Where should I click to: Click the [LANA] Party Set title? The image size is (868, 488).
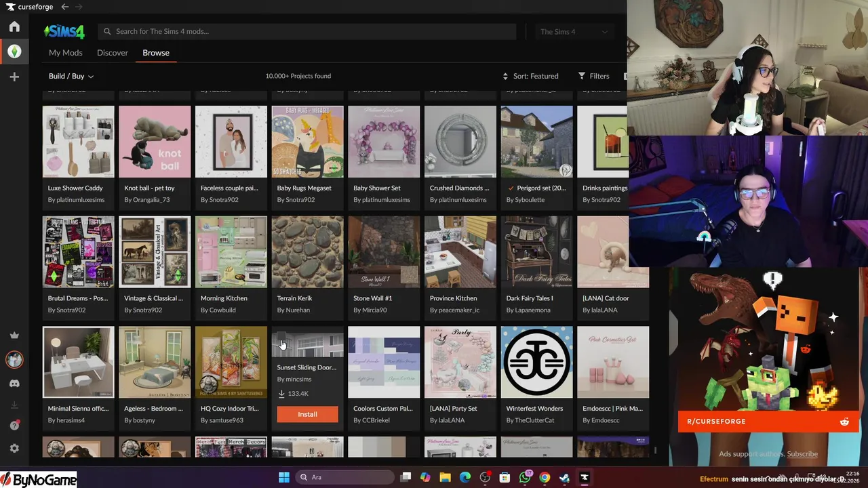(x=454, y=409)
